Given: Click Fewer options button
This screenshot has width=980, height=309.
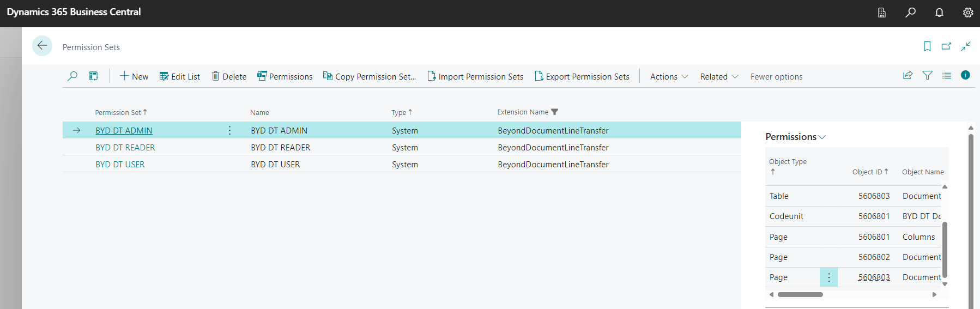Looking at the screenshot, I should click(776, 77).
